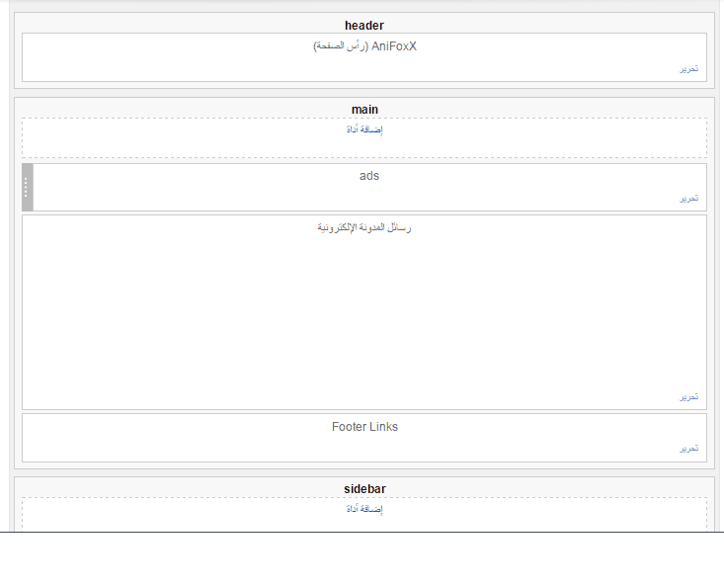Click empty space below main's add-gadget link
This screenshot has height=588, width=724.
(364, 146)
